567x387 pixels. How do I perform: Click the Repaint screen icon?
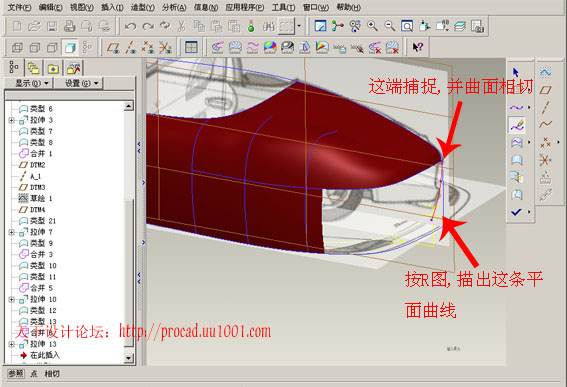point(320,26)
